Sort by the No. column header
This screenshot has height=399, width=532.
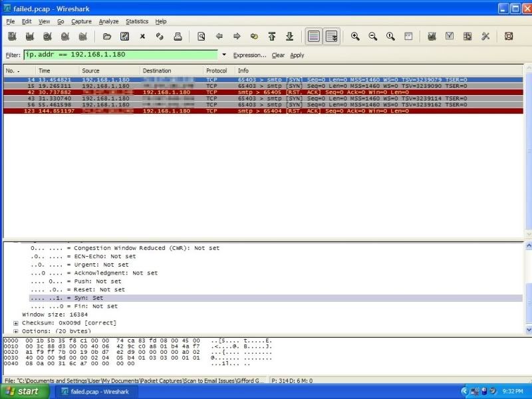19,70
